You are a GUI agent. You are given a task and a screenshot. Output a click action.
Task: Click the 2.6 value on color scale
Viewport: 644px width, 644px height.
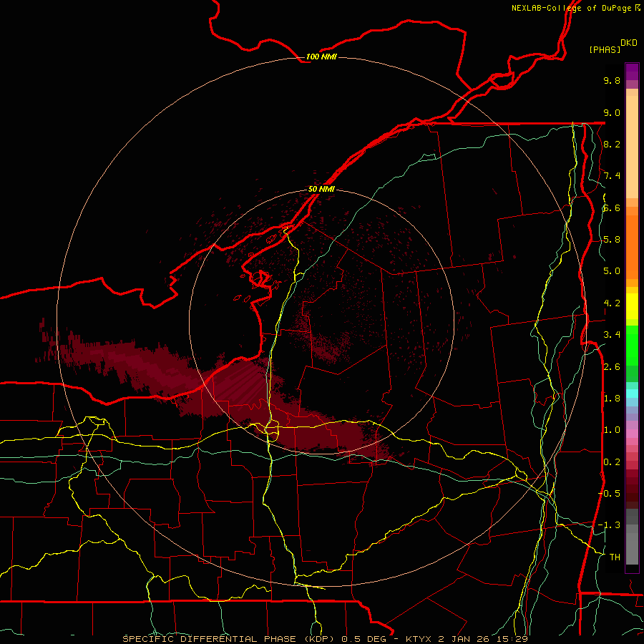(x=612, y=367)
